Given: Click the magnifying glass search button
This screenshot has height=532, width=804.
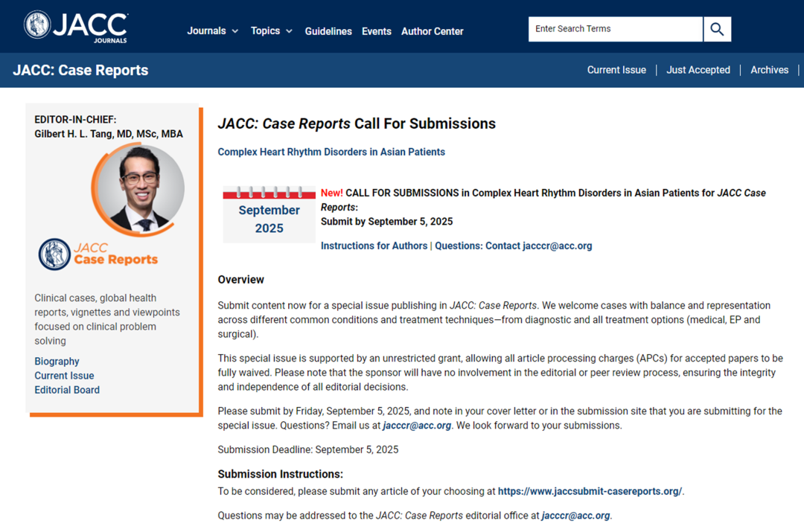Looking at the screenshot, I should pos(717,29).
